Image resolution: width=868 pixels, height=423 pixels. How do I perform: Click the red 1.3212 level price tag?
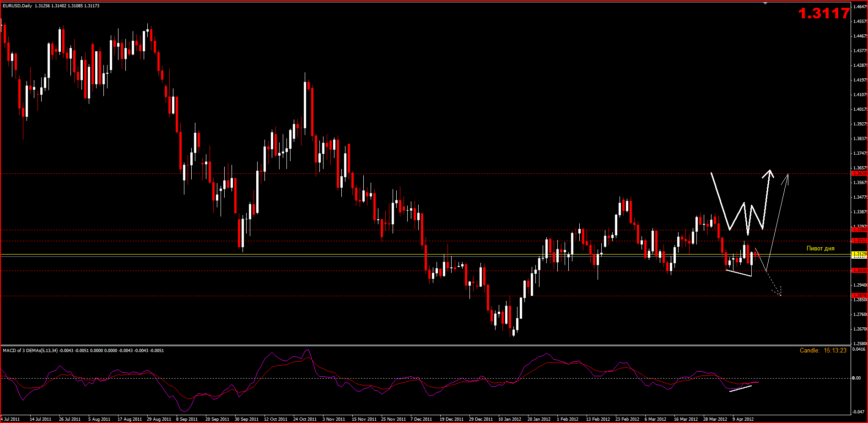point(860,240)
